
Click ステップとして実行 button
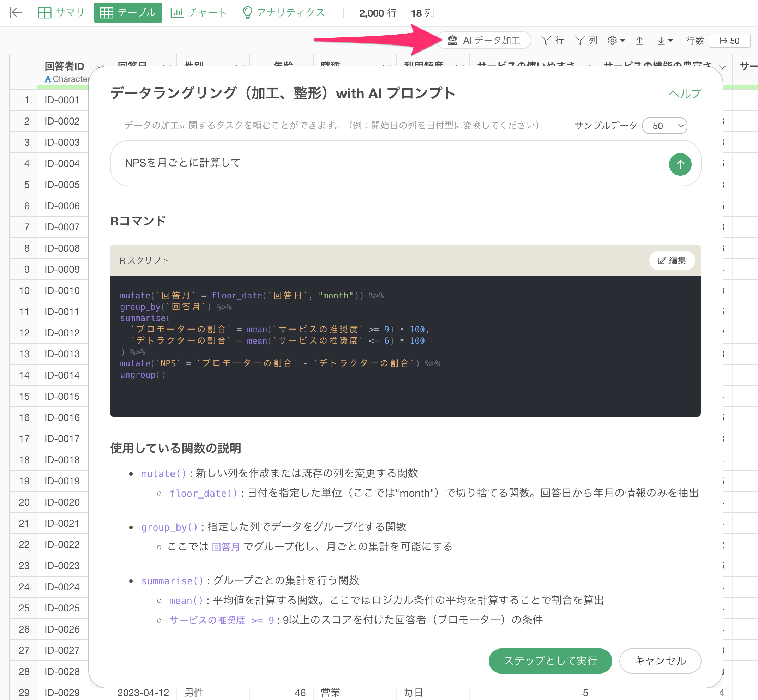pyautogui.click(x=550, y=660)
